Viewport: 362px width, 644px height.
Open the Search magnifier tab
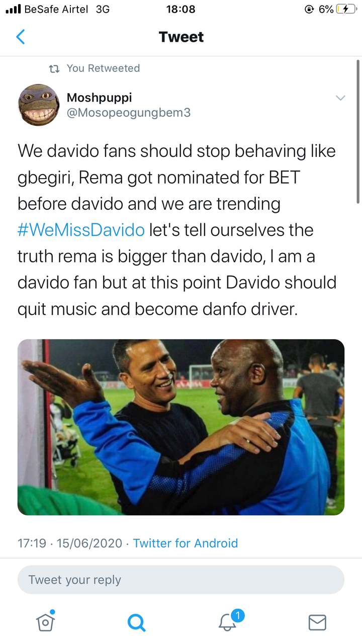pyautogui.click(x=136, y=622)
